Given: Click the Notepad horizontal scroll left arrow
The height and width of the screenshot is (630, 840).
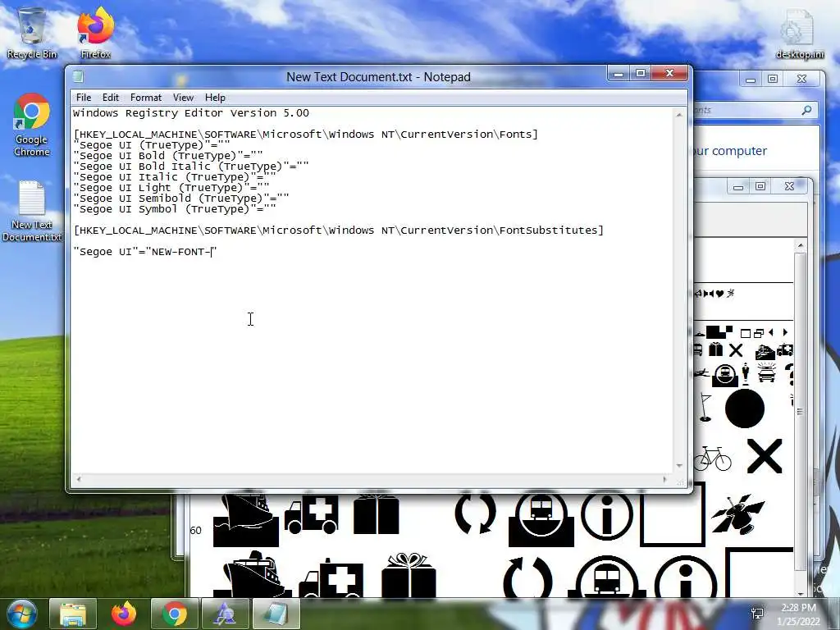Looking at the screenshot, I should 79,479.
